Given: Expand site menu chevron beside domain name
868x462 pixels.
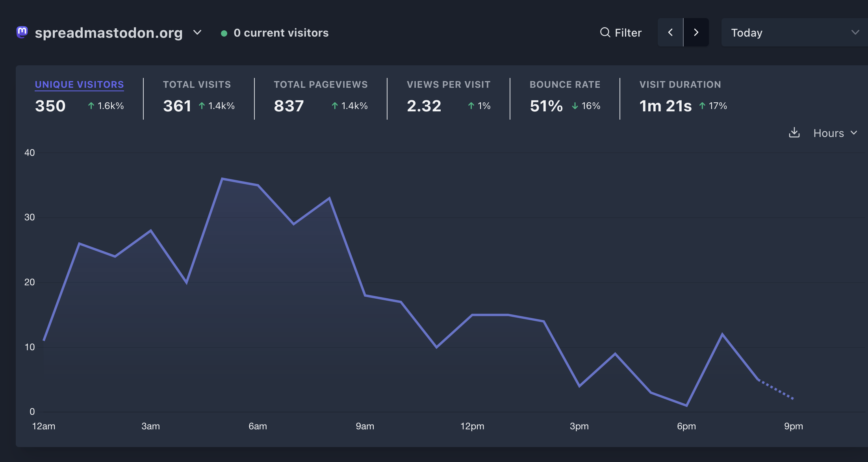Looking at the screenshot, I should point(197,33).
